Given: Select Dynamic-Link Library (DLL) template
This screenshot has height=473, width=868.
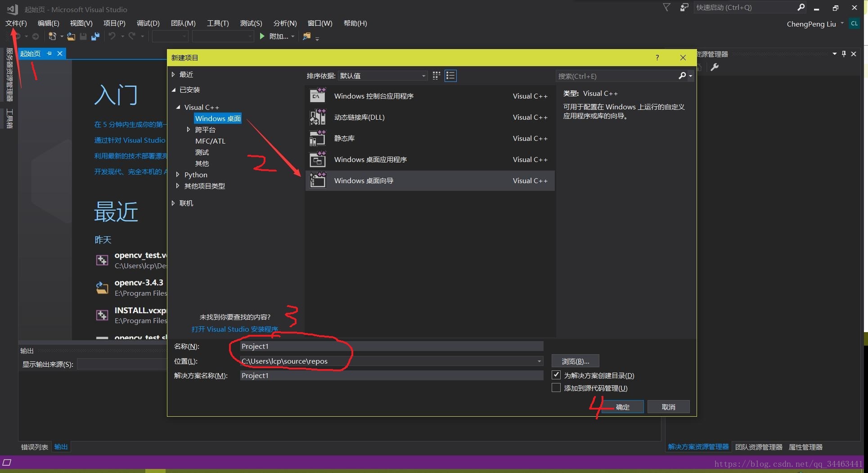Looking at the screenshot, I should (430, 117).
